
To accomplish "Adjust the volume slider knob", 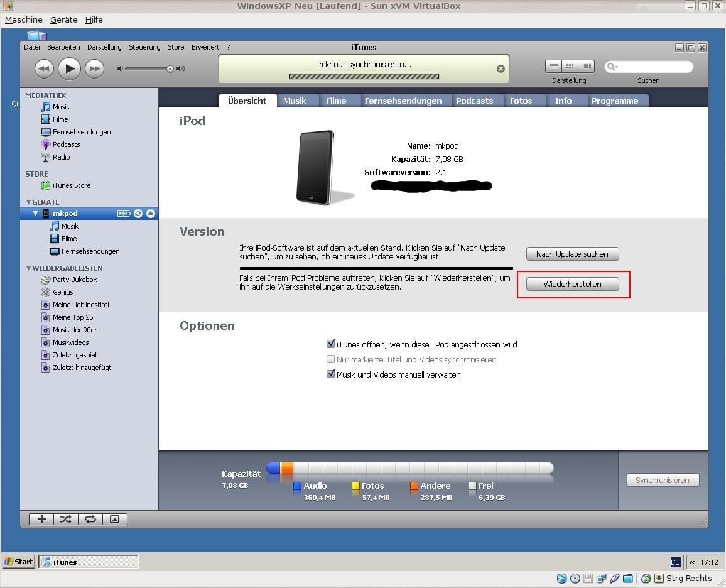I will (170, 69).
